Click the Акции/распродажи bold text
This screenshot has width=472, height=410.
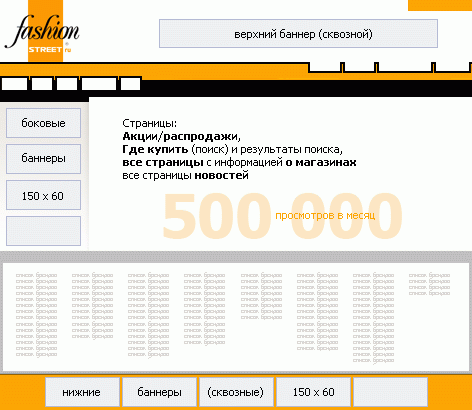pyautogui.click(x=180, y=136)
